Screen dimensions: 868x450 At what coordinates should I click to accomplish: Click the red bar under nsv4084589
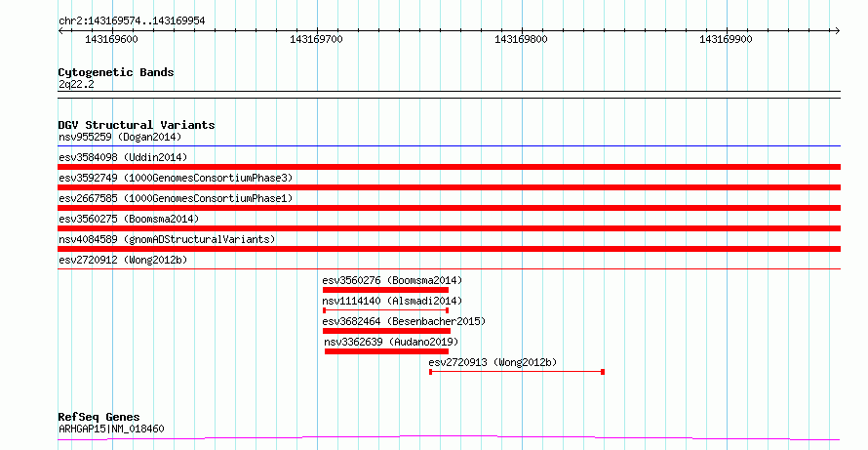(x=449, y=249)
